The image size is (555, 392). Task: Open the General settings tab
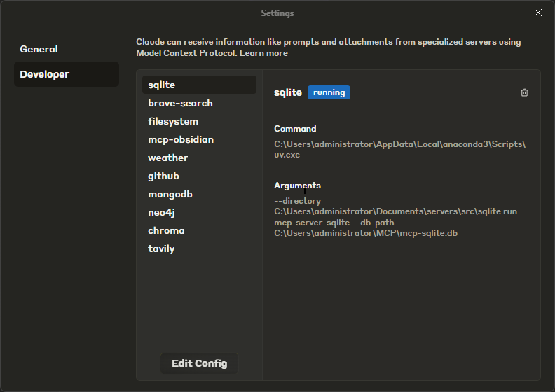pyautogui.click(x=39, y=49)
